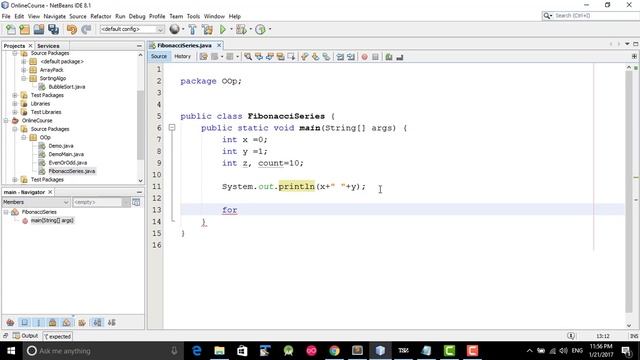Viewport: 640px width, 360px height.
Task: Select the FibonacciSeries.java editor tab
Action: click(x=184, y=45)
